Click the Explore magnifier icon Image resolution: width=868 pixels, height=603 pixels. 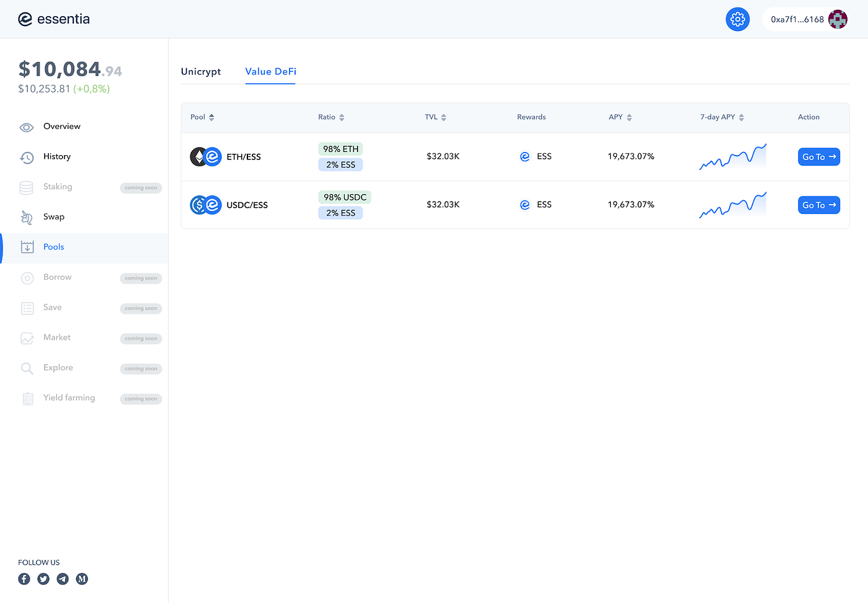[27, 368]
